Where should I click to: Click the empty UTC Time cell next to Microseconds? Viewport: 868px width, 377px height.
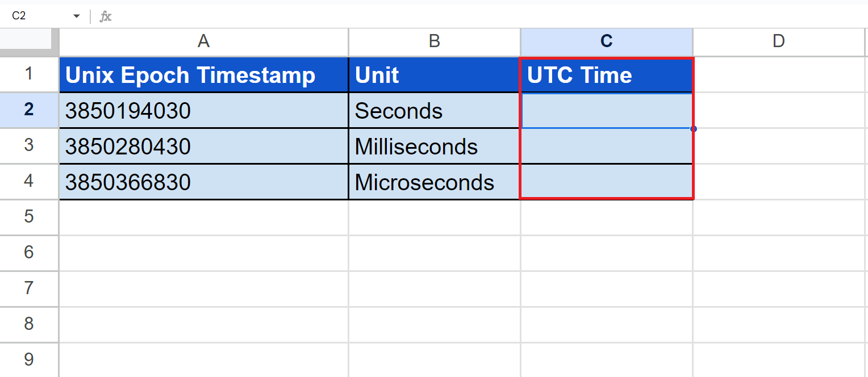606,182
